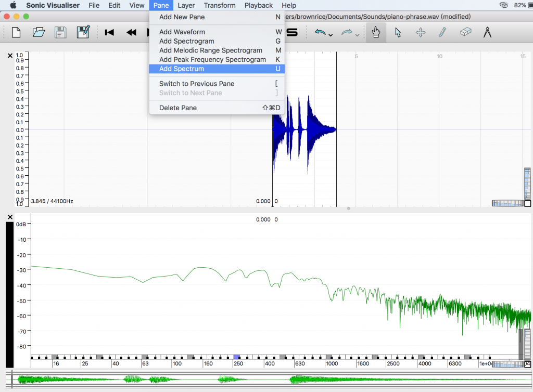Click the Redo arrow icon

(346, 32)
